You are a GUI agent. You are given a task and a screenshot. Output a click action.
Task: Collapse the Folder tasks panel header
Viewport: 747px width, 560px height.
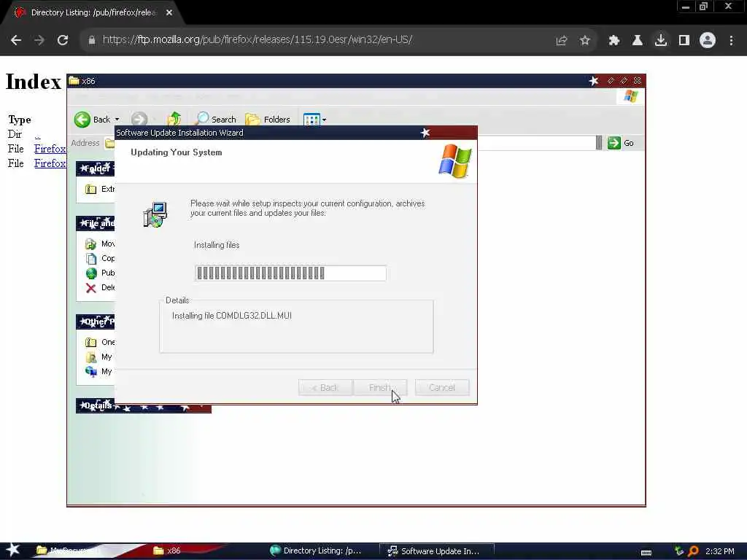96,168
